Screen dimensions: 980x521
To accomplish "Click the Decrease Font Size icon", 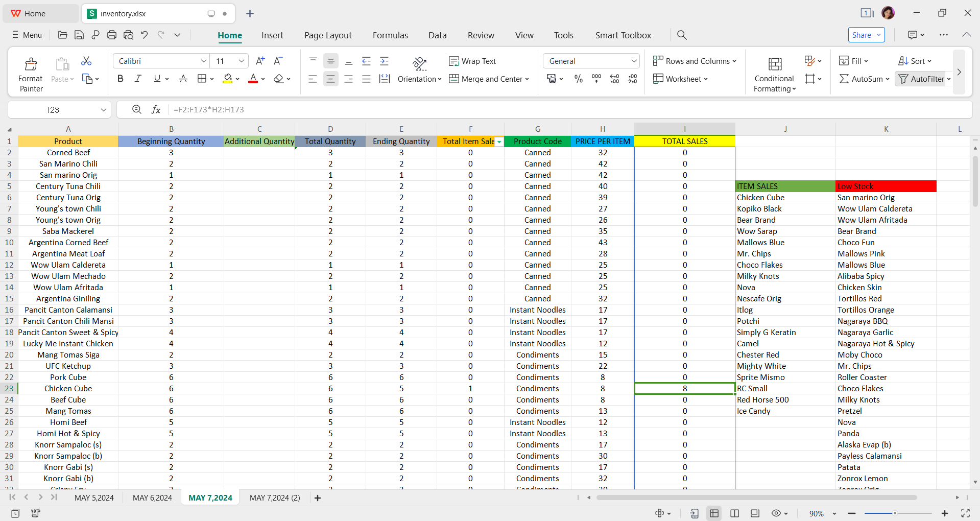I will (x=278, y=61).
